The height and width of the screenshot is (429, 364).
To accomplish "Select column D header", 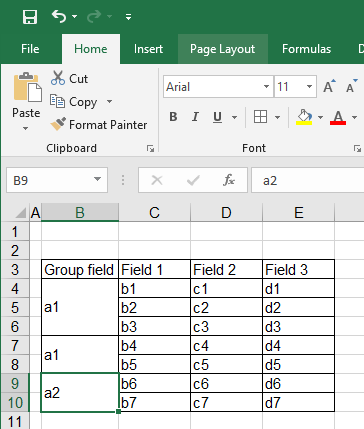I will [x=226, y=213].
